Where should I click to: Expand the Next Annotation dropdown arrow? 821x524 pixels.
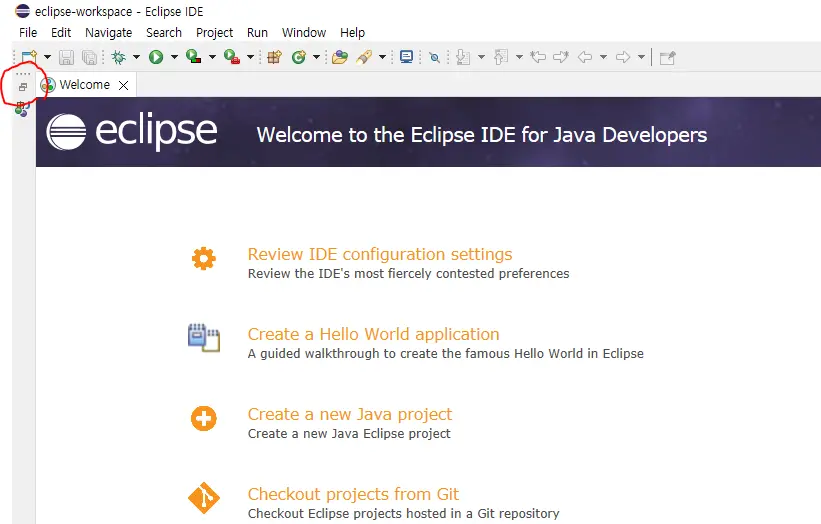[x=481, y=57]
